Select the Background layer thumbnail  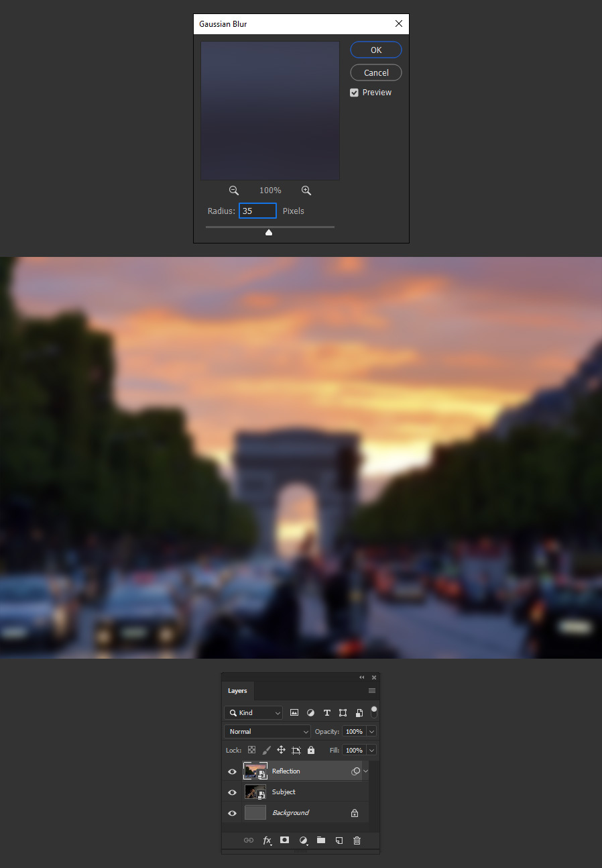coord(255,813)
